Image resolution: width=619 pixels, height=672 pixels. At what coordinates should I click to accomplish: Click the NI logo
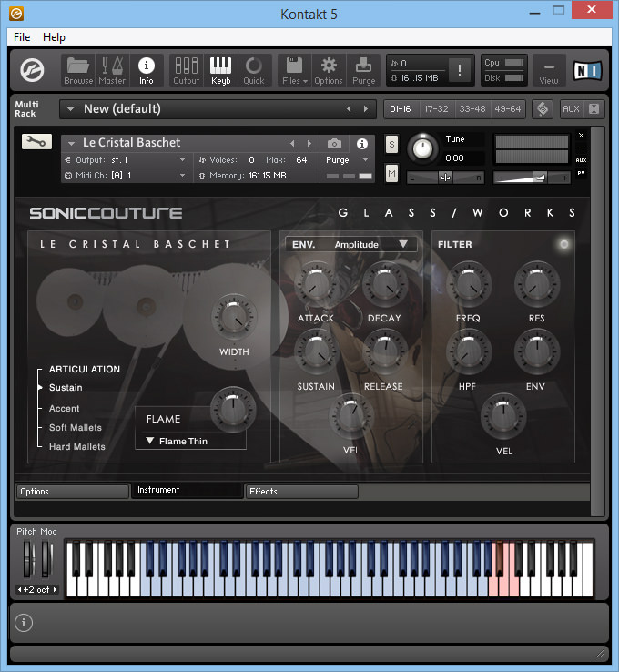tap(587, 70)
